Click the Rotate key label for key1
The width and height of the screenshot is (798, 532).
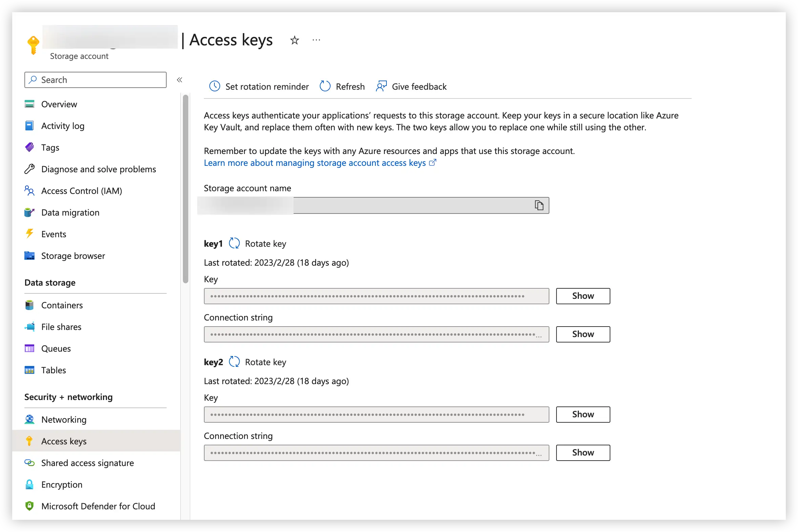coord(266,244)
